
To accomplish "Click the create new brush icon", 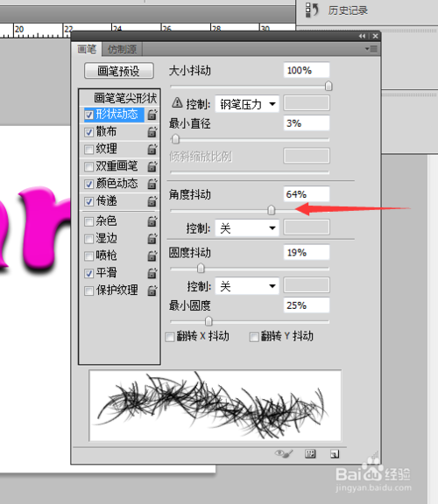I will pos(335,454).
